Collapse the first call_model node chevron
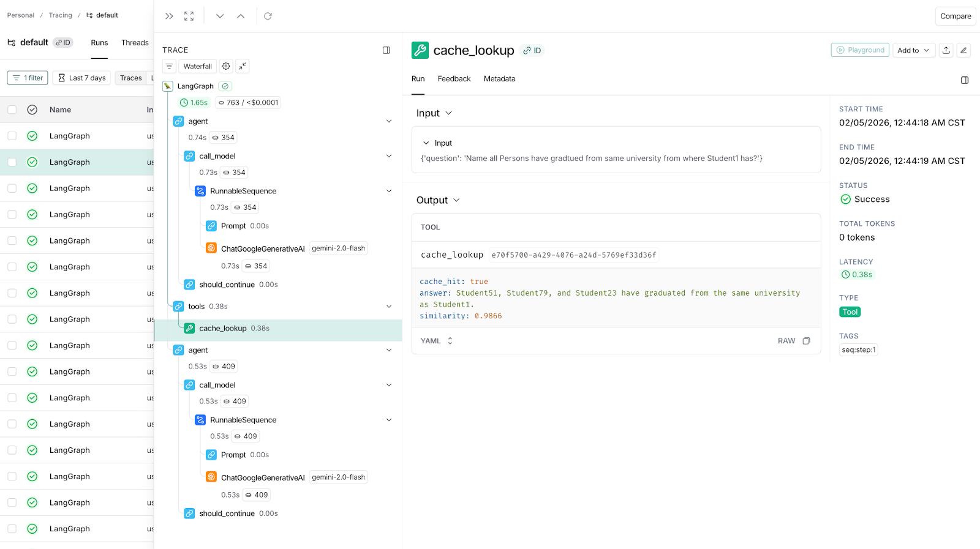The image size is (980, 549). pyautogui.click(x=389, y=156)
